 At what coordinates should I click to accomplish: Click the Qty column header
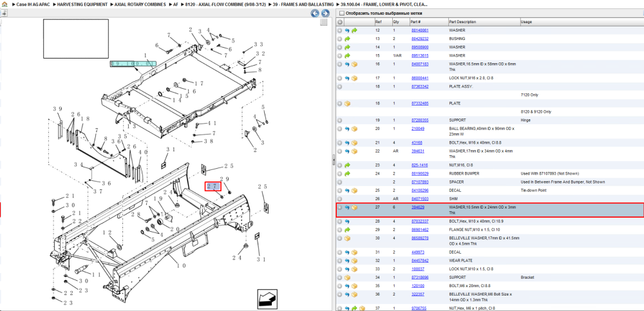400,22
